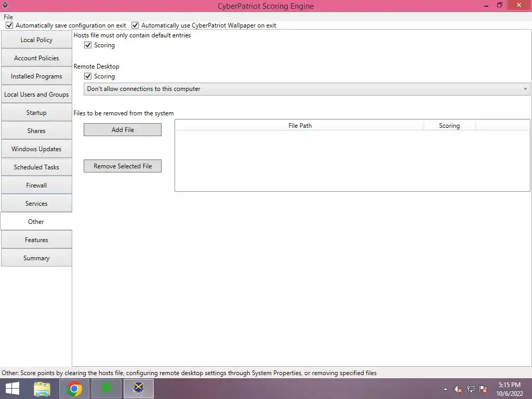Image resolution: width=532 pixels, height=399 pixels.
Task: Select the Startup tab
Action: (36, 113)
